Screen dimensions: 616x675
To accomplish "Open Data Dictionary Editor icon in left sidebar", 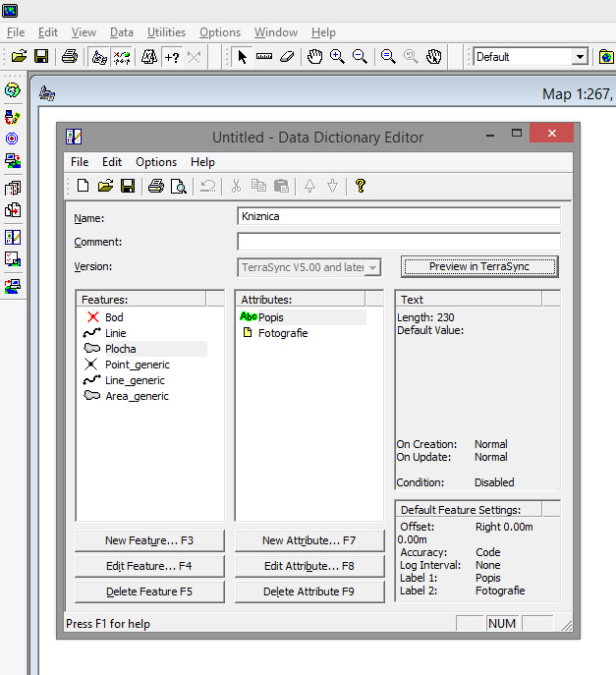I will pos(13,237).
